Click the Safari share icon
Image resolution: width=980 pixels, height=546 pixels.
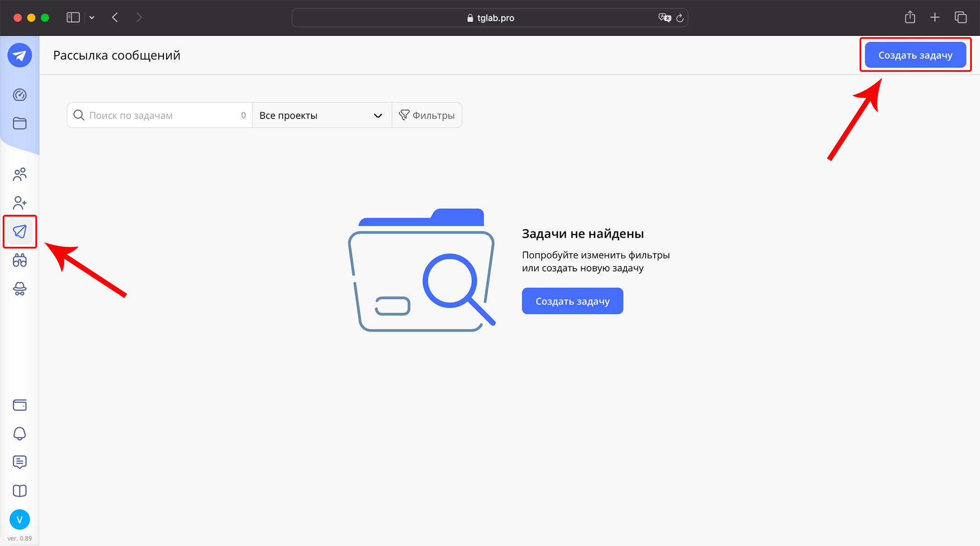click(x=910, y=18)
